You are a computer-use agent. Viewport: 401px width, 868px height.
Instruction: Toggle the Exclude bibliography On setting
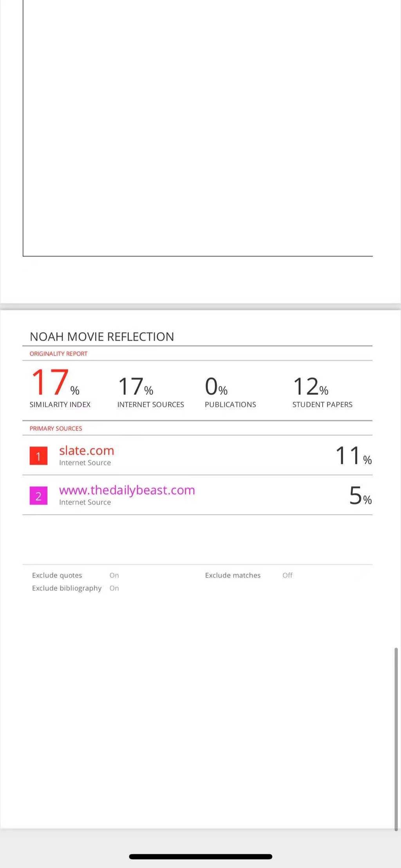pos(114,588)
